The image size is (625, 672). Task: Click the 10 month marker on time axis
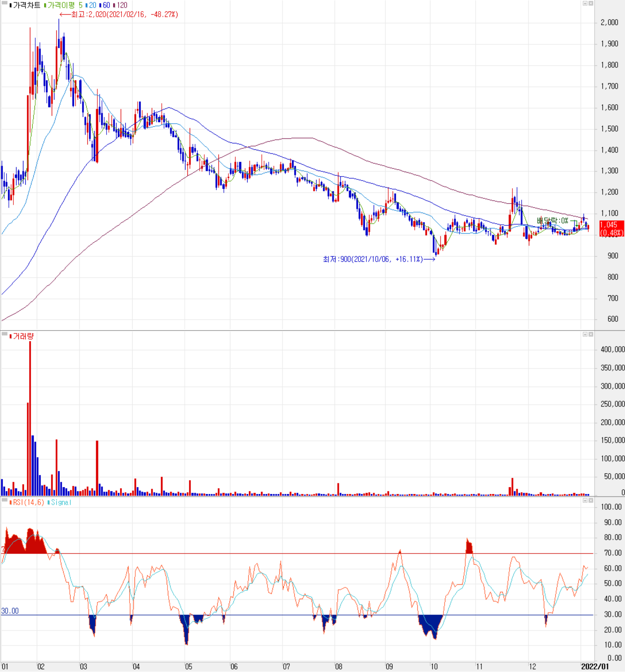click(x=434, y=667)
